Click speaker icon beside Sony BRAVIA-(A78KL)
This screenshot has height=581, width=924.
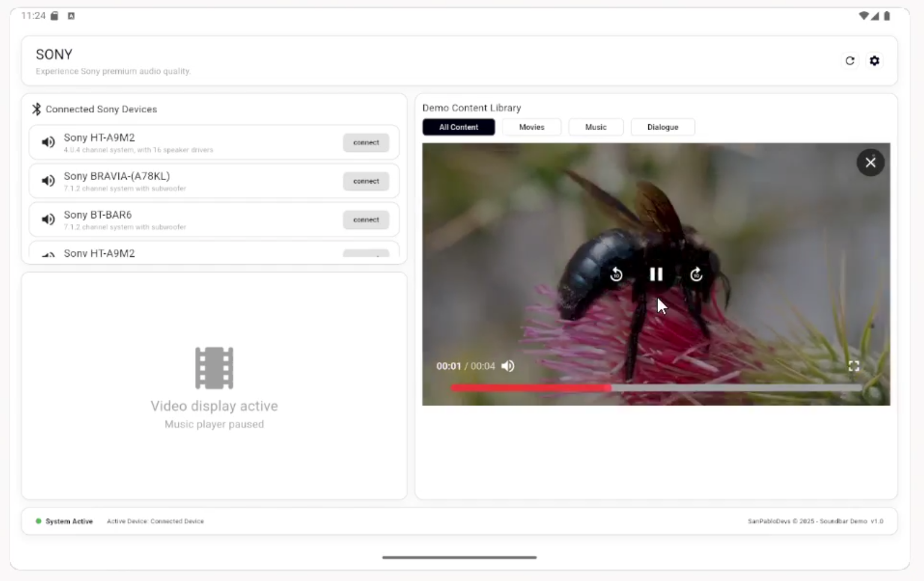coord(48,181)
